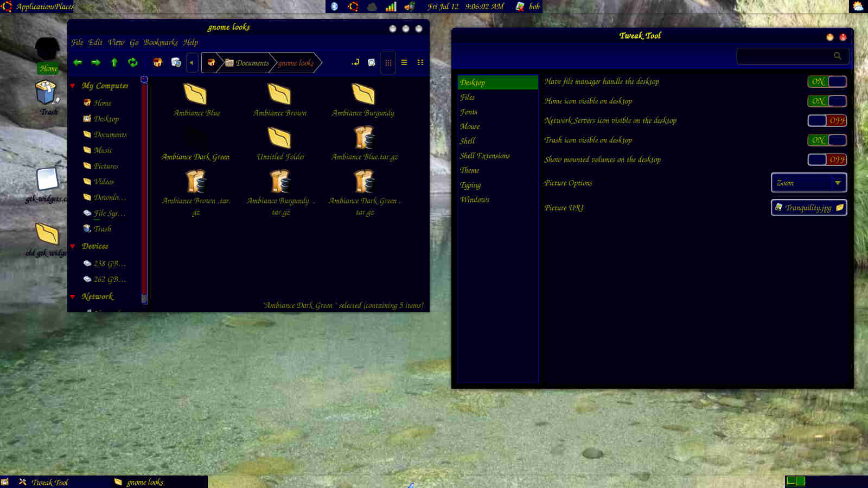The width and height of the screenshot is (868, 488).
Task: Open the Go menu
Action: click(x=134, y=42)
